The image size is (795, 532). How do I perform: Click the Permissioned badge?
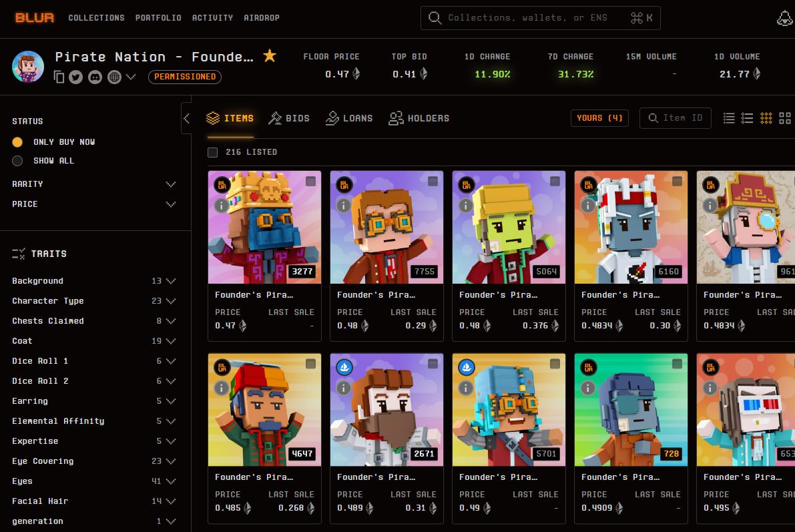coord(185,77)
